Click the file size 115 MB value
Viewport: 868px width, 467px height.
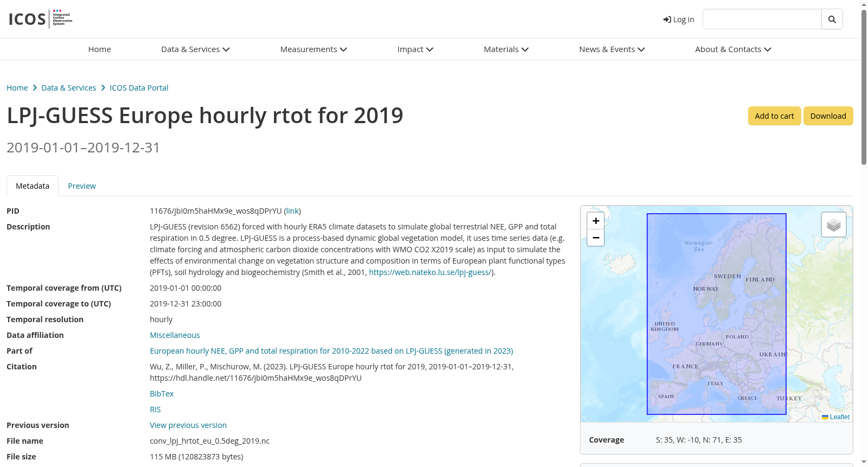pyautogui.click(x=196, y=457)
